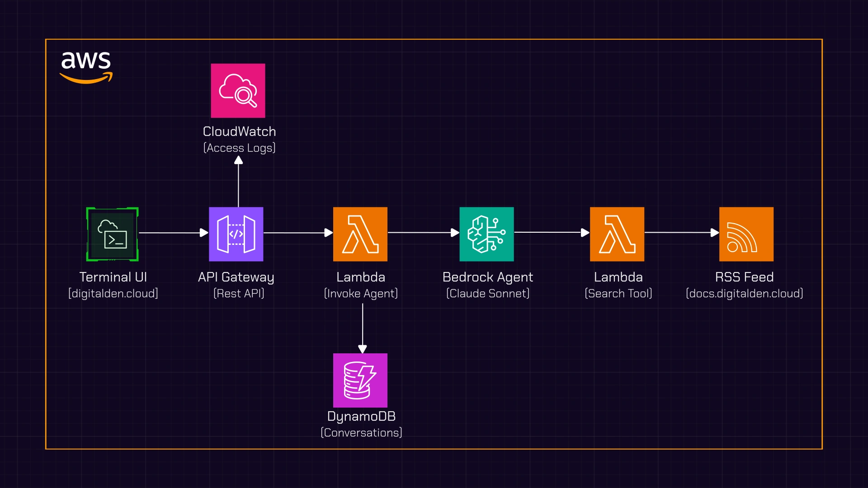Image resolution: width=868 pixels, height=488 pixels.
Task: Select the [Claude Sonnet] caption
Action: click(488, 294)
